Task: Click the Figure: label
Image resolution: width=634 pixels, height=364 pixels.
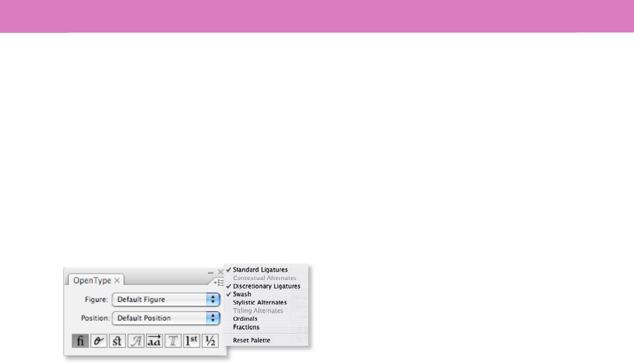Action: click(x=96, y=299)
